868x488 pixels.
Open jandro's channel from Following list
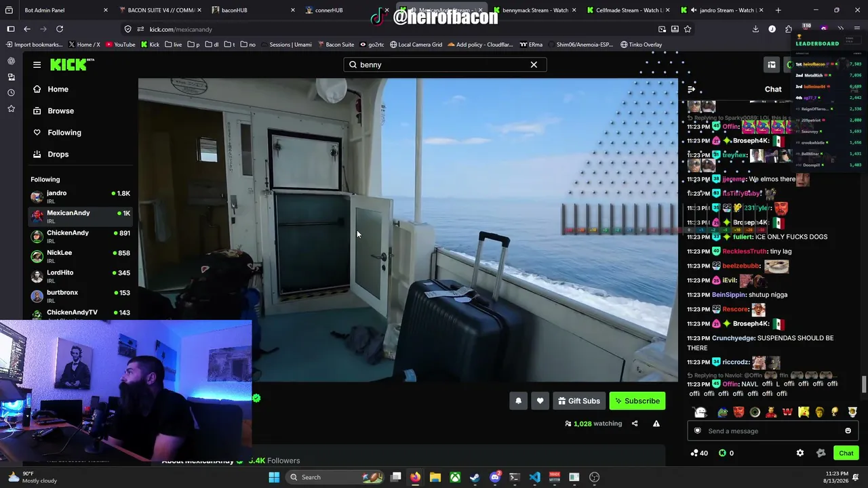[80, 197]
